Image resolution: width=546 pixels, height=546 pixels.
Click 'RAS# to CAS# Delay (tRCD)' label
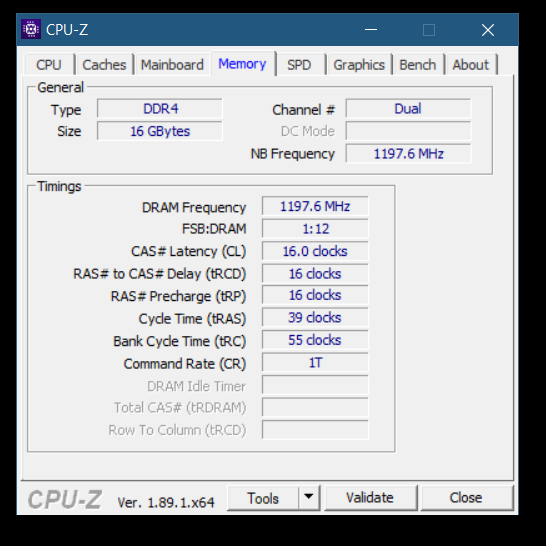click(159, 274)
